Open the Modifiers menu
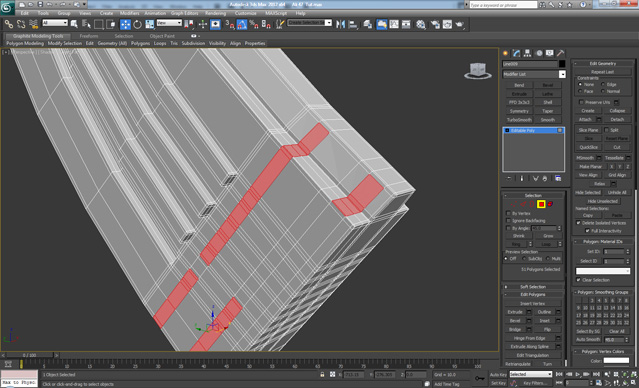 point(129,13)
